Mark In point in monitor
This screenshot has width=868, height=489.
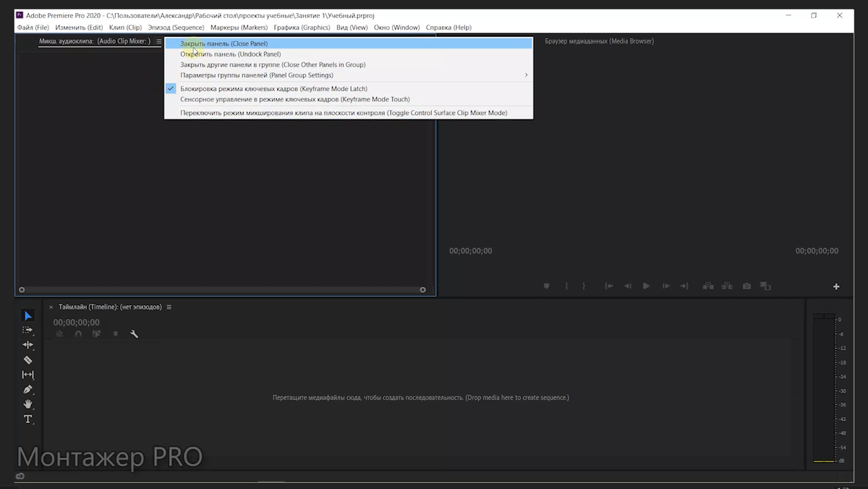(x=566, y=286)
